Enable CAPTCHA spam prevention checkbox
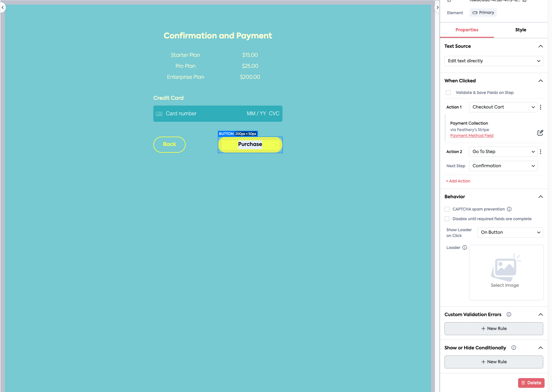This screenshot has width=552, height=392. 447,209
